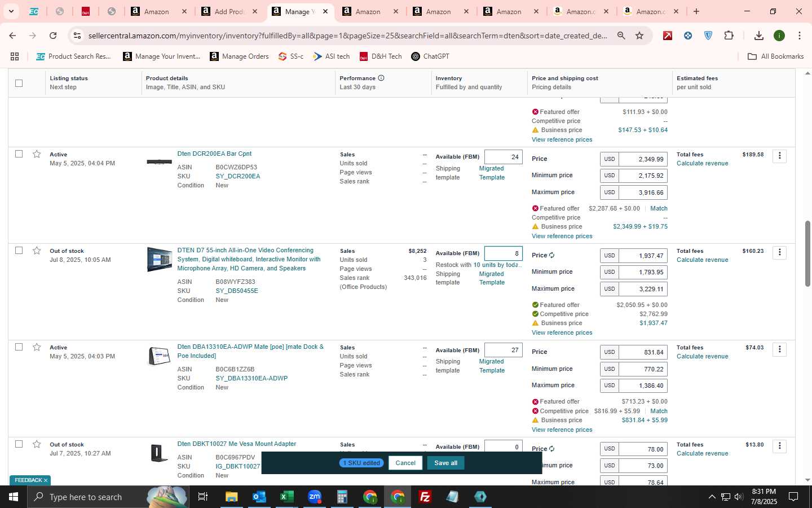This screenshot has width=812, height=508.
Task: Bookmark this page with the star icon
Action: point(639,36)
